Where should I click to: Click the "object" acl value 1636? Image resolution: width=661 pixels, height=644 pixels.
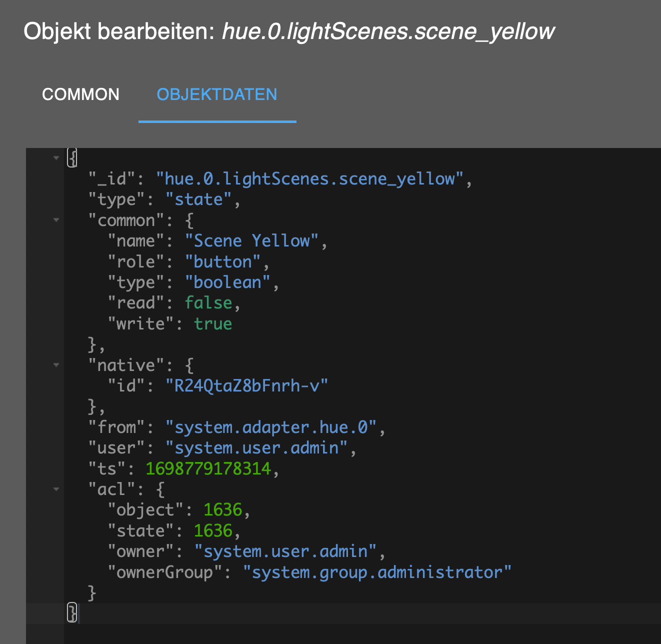[222, 510]
